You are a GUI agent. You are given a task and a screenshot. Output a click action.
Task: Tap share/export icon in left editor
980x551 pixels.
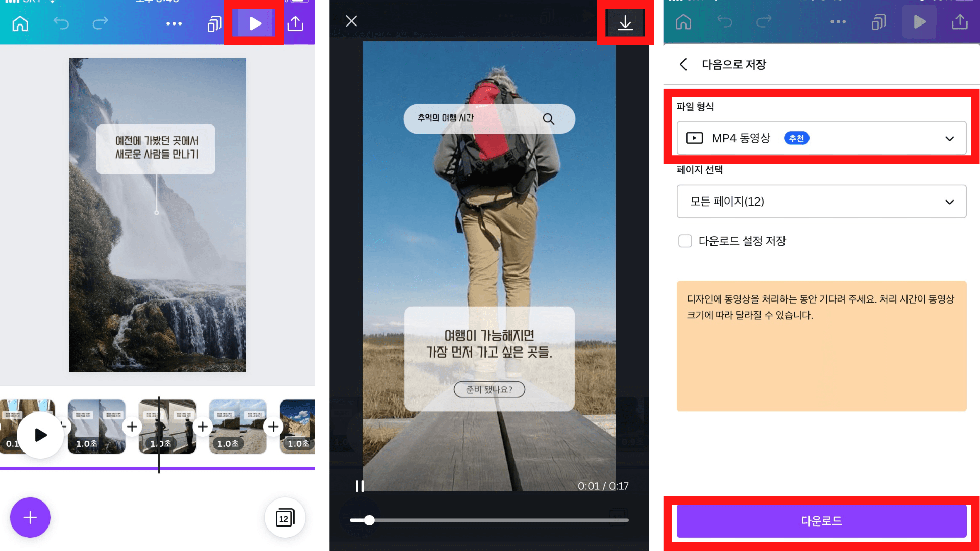click(296, 23)
